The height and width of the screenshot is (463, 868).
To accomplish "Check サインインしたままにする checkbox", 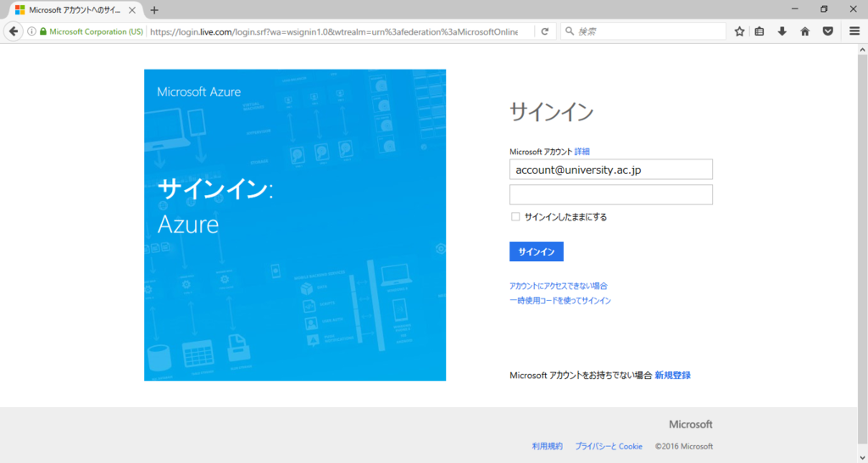I will (515, 216).
